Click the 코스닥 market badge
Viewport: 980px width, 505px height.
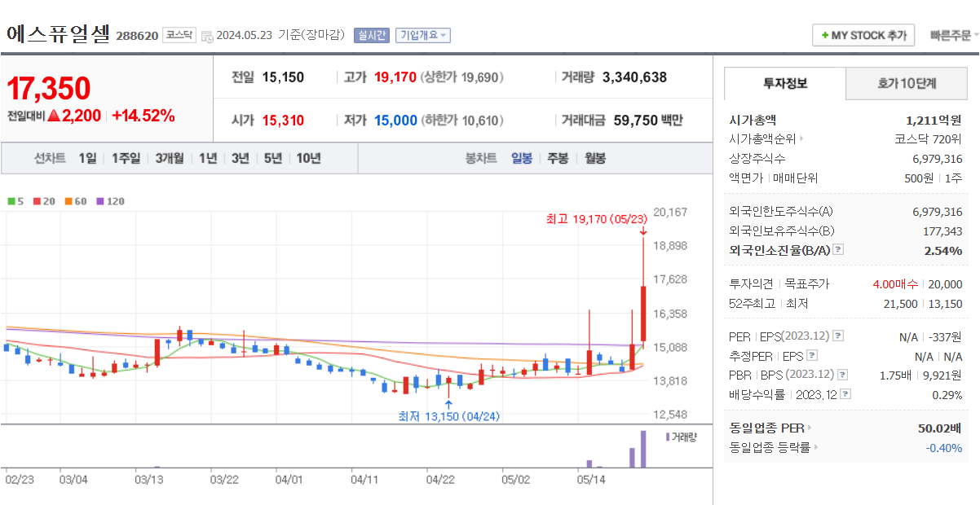click(x=179, y=35)
